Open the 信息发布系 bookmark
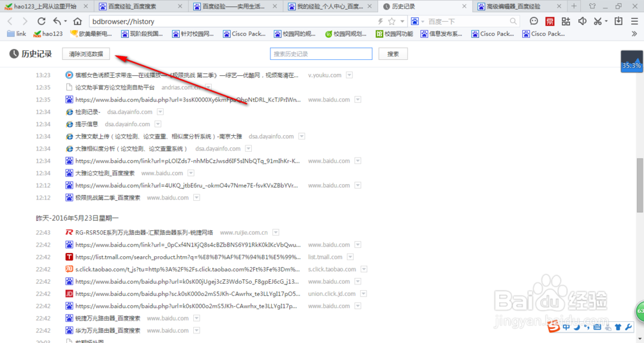Image resolution: width=644 pixels, height=343 pixels. [442, 34]
